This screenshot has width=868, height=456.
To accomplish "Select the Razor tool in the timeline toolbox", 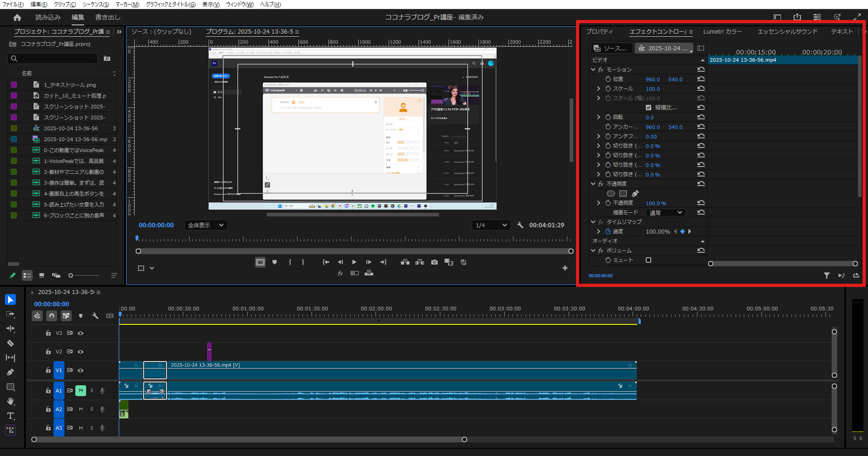I will point(10,343).
